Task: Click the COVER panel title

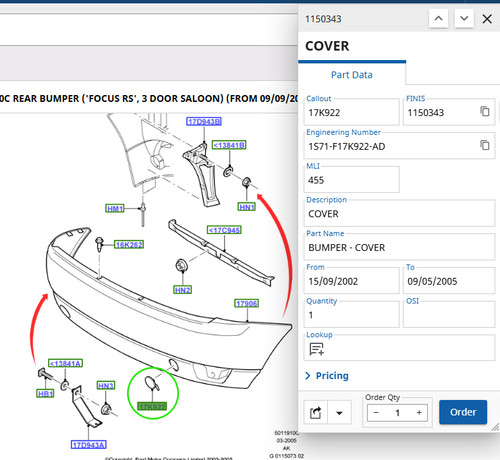Action: pos(327,46)
